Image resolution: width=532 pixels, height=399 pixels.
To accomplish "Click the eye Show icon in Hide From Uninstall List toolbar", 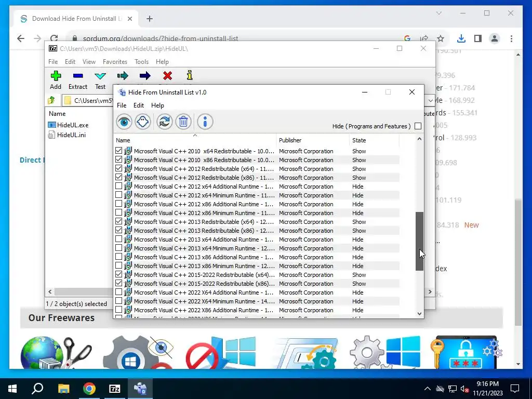I will (x=124, y=122).
